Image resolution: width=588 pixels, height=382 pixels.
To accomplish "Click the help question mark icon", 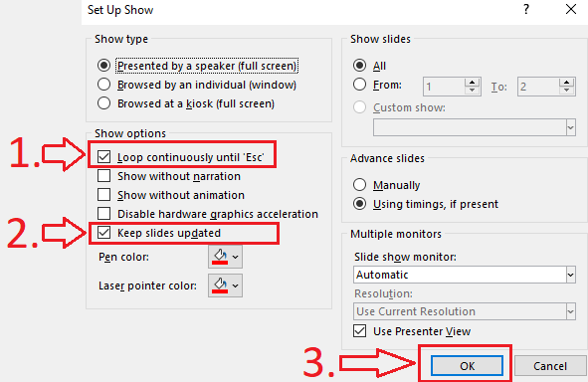I will coord(526,9).
